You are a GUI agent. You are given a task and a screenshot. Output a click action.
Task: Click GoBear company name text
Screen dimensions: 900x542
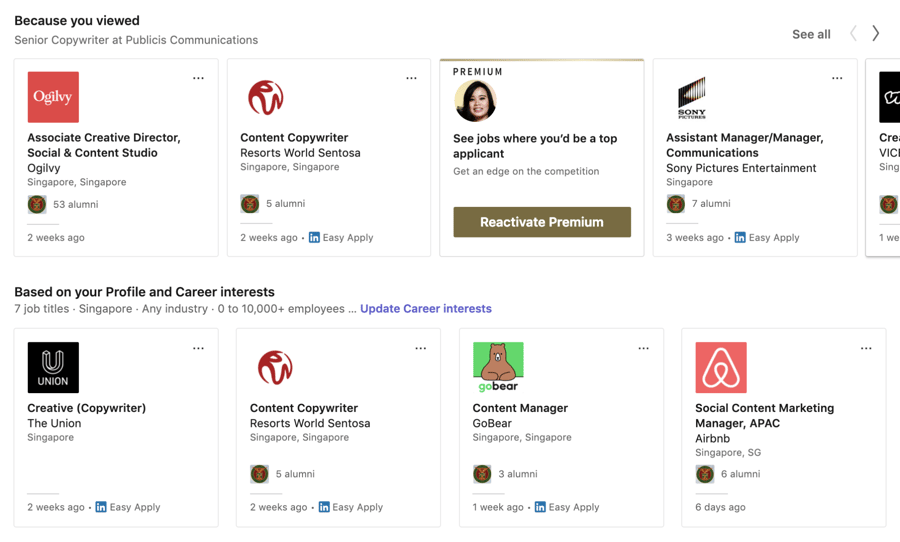492,423
